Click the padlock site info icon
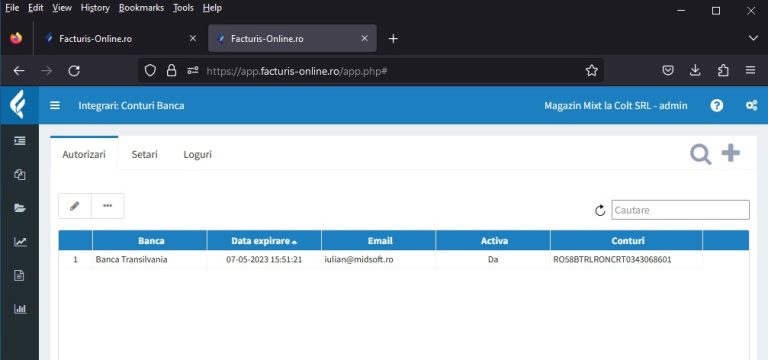This screenshot has width=768, height=360. point(171,71)
